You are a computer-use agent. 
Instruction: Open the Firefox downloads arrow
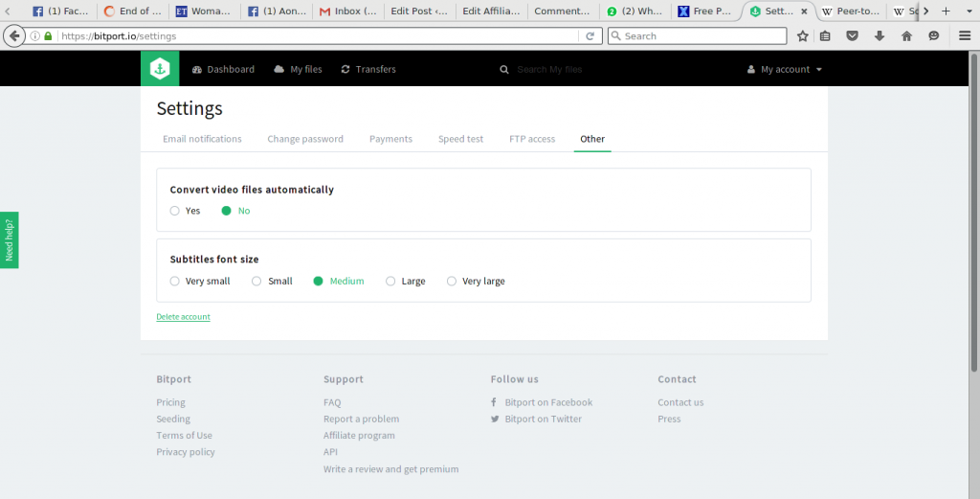pos(879,35)
